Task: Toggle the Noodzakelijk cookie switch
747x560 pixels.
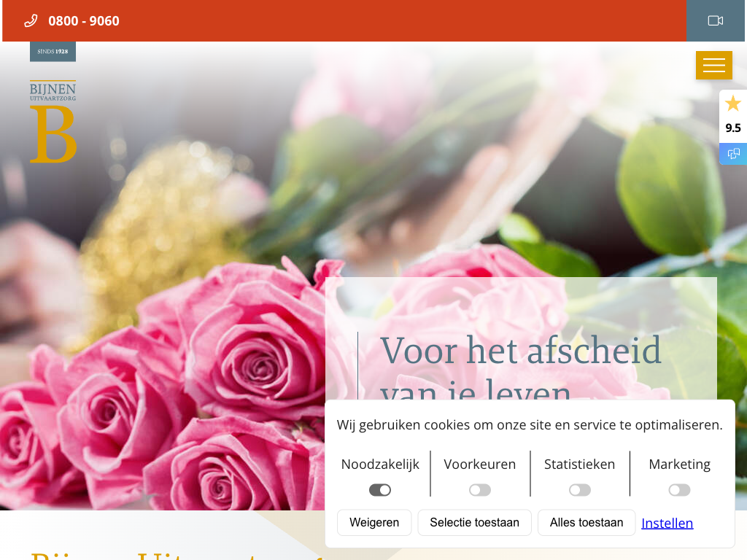Action: coord(380,490)
